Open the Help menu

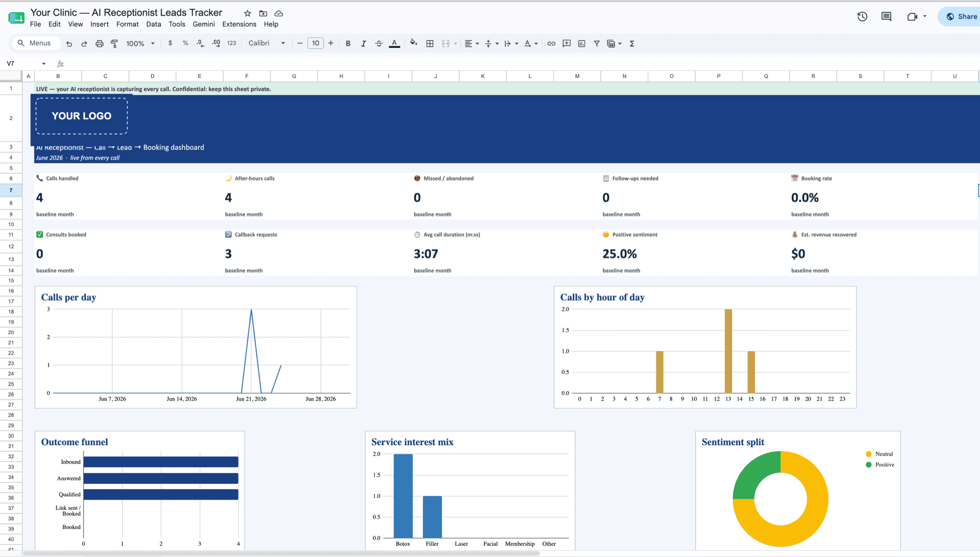point(271,24)
